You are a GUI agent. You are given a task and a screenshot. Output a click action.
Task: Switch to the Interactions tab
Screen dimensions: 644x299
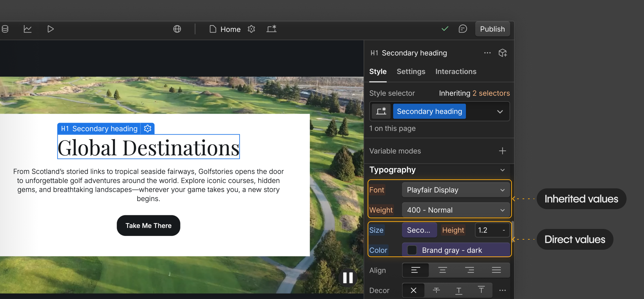click(x=456, y=71)
